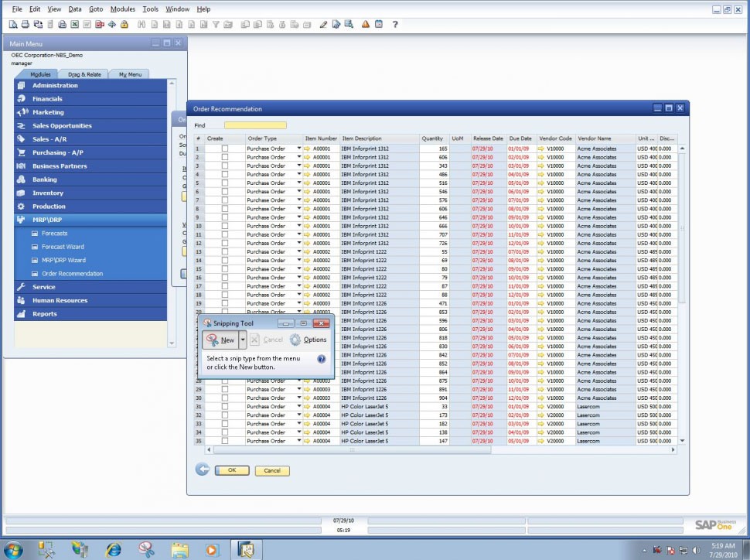750x560 pixels.
Task: Click the Cancel button in Order Recommendation
Action: click(272, 470)
